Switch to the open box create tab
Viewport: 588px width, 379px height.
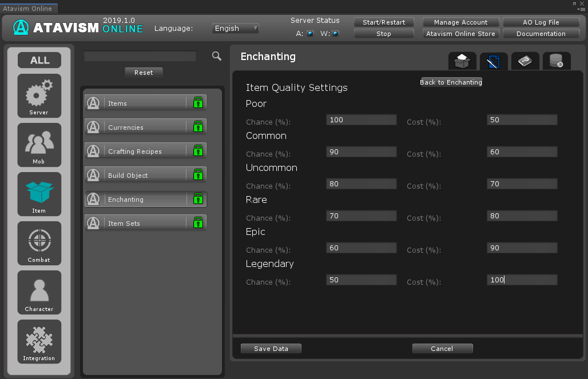pos(462,61)
